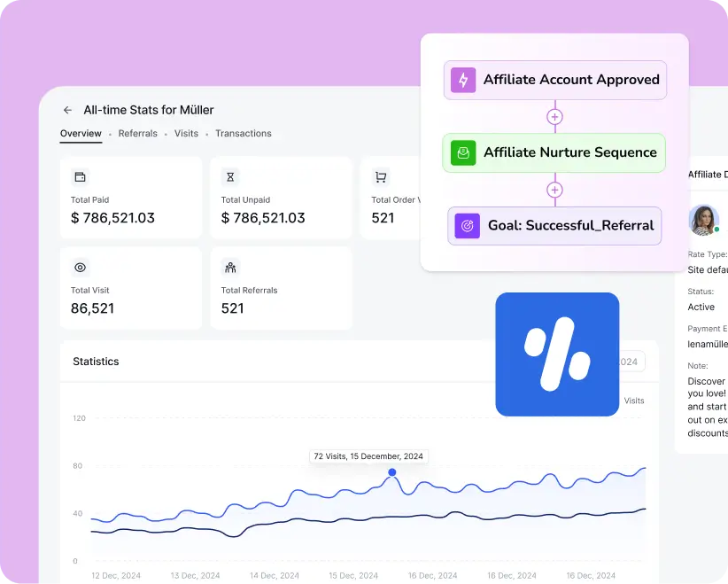This screenshot has width=728, height=584.
Task: Click the blue percent-style app logo
Action: coord(557,354)
